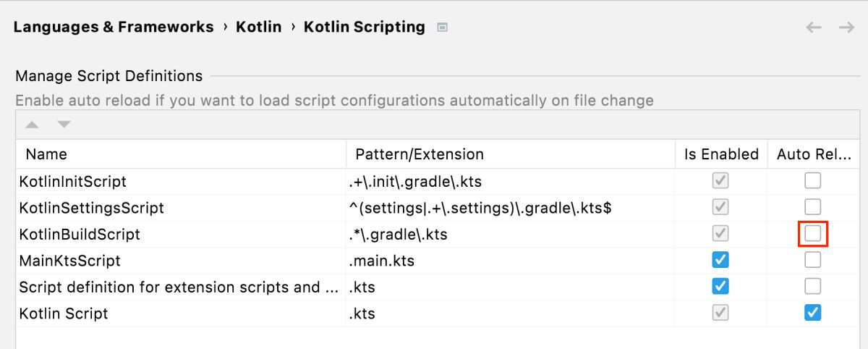Go to Kotlin breadcrumb item

click(x=258, y=28)
